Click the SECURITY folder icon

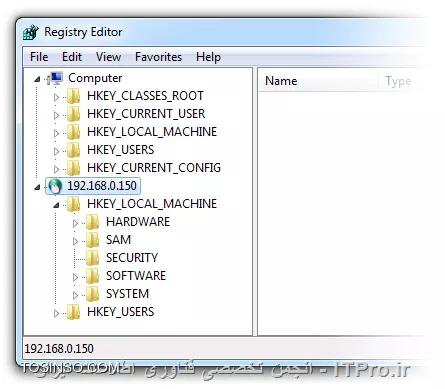coord(92,258)
